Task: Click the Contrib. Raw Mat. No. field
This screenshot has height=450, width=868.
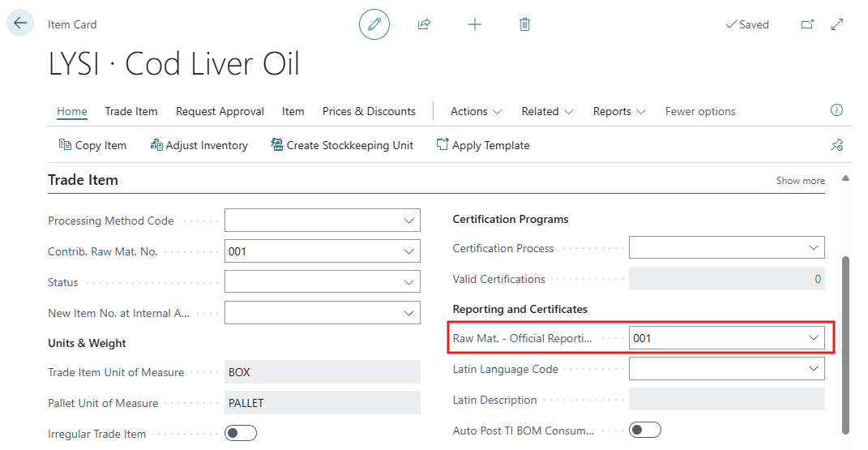Action: 323,251
